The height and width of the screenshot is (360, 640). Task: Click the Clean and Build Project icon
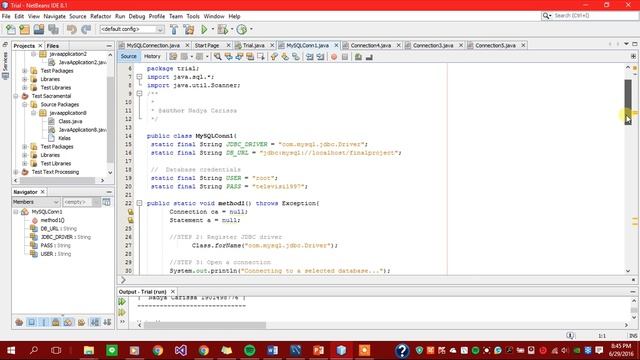click(x=189, y=29)
